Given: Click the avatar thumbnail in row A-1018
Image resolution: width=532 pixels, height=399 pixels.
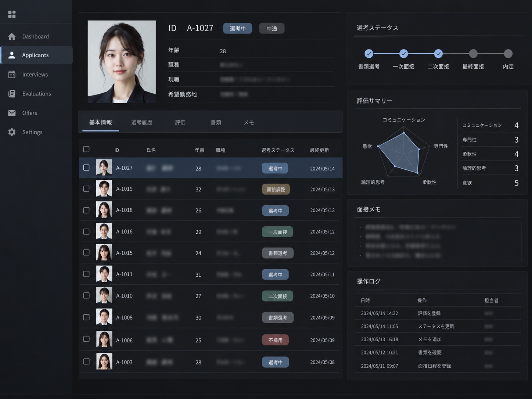Looking at the screenshot, I should pos(104,210).
